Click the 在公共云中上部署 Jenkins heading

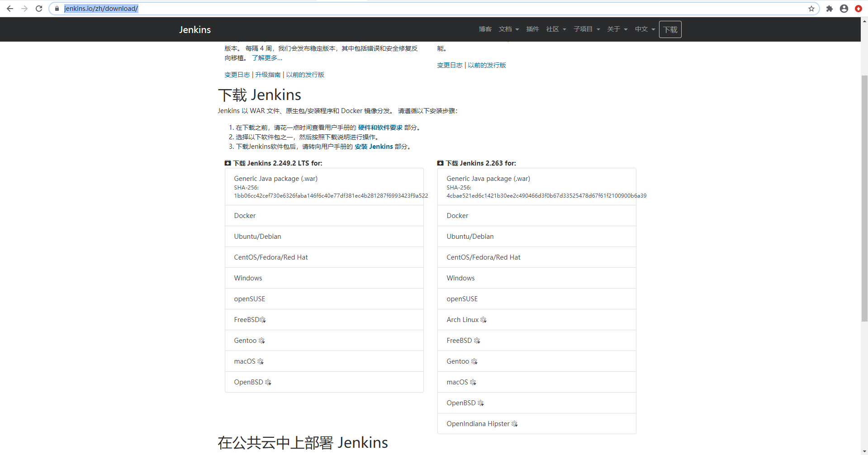pyautogui.click(x=303, y=442)
